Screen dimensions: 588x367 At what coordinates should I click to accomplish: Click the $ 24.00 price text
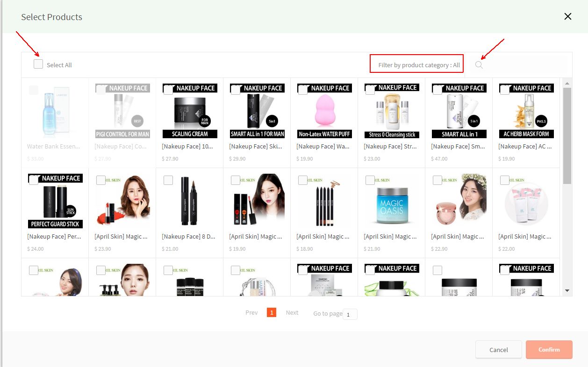point(36,249)
